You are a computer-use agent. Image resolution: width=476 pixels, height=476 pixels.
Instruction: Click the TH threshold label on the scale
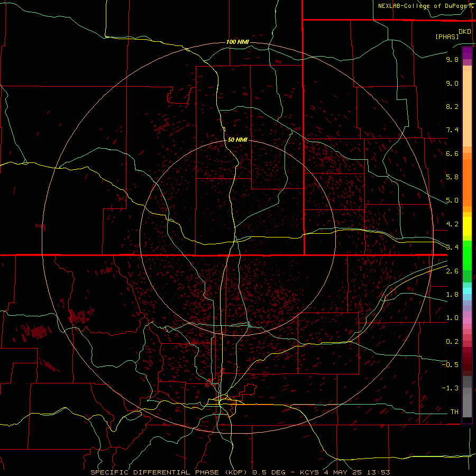pos(454,411)
